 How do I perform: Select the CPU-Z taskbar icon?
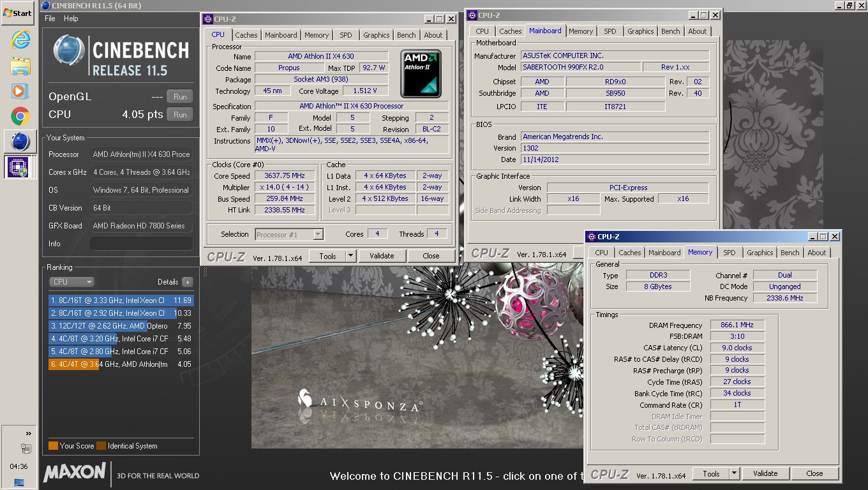tap(20, 167)
